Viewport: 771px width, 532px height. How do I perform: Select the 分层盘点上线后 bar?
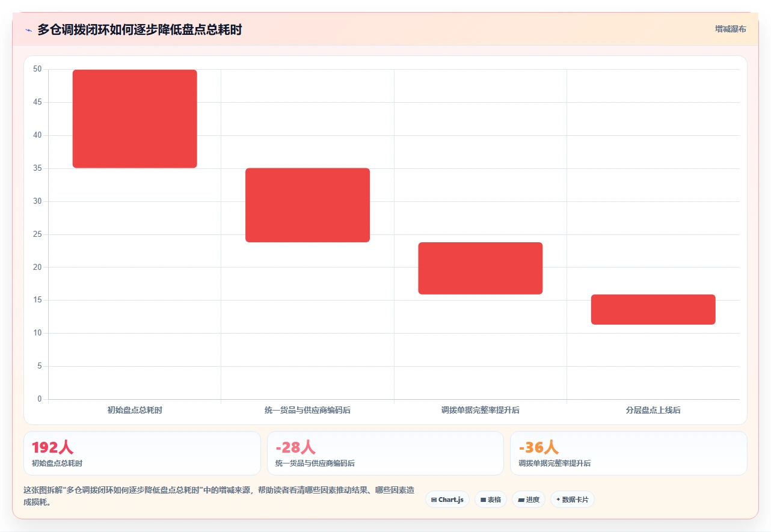coord(653,310)
